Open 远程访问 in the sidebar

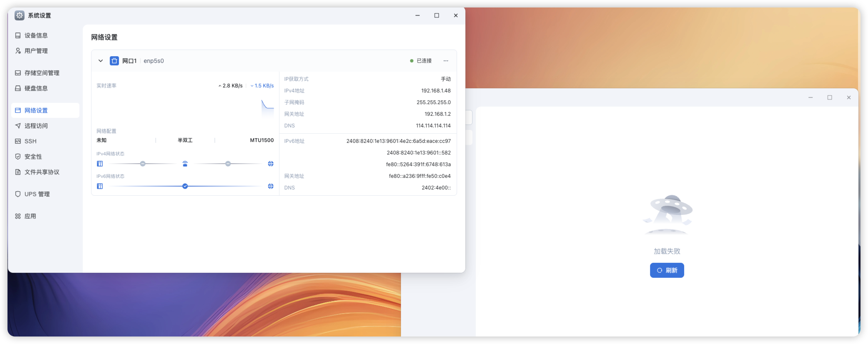click(x=45, y=126)
